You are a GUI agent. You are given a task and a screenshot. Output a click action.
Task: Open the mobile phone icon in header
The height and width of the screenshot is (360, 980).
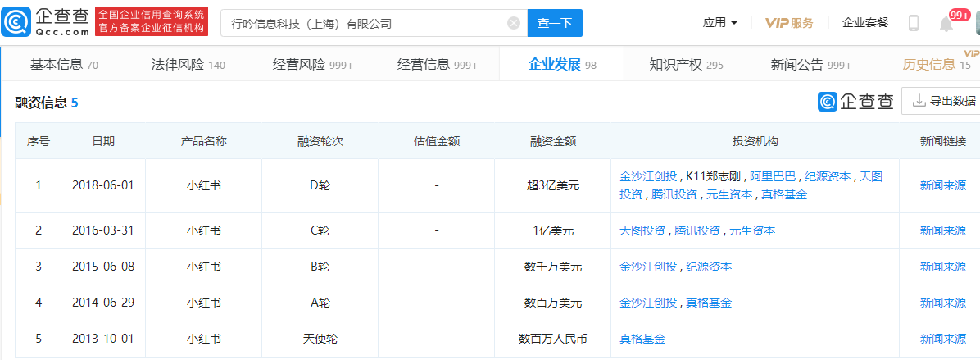coord(914,23)
